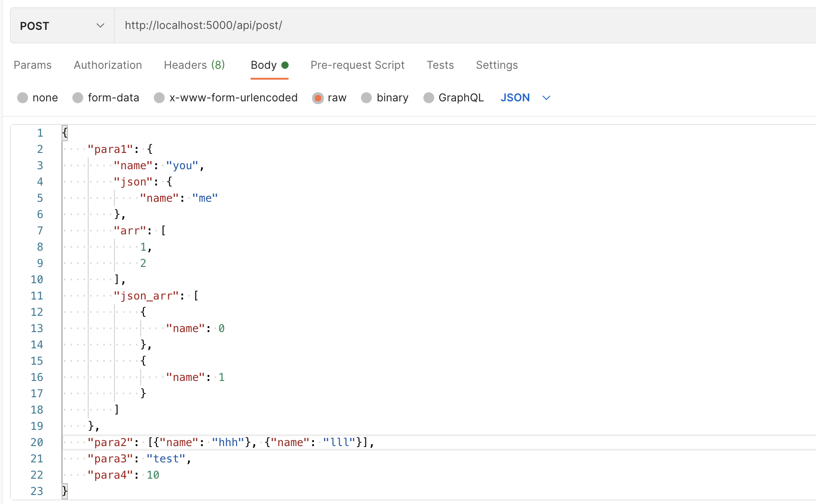816x504 pixels.
Task: Select the form-data radio button
Action: (x=78, y=98)
